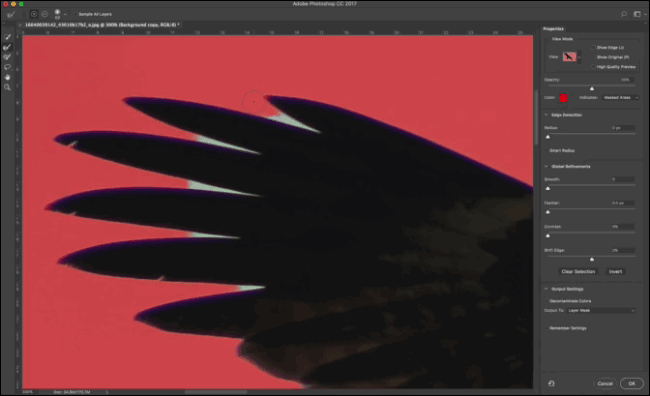Choose the add to selection mode icon

(x=34, y=14)
